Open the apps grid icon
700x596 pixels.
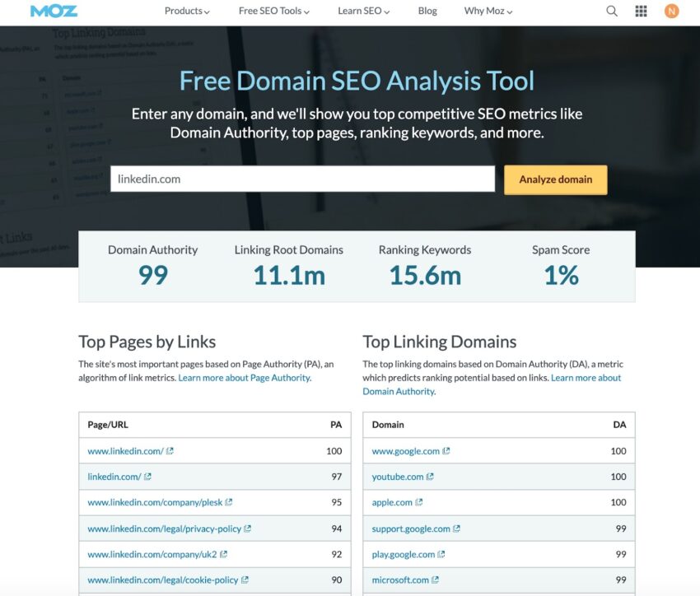point(641,11)
